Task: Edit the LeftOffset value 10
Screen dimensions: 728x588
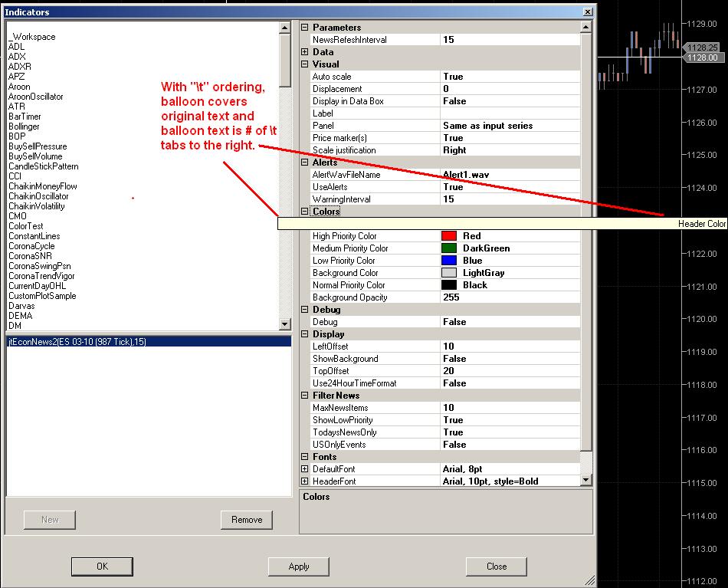Action: click(510, 347)
